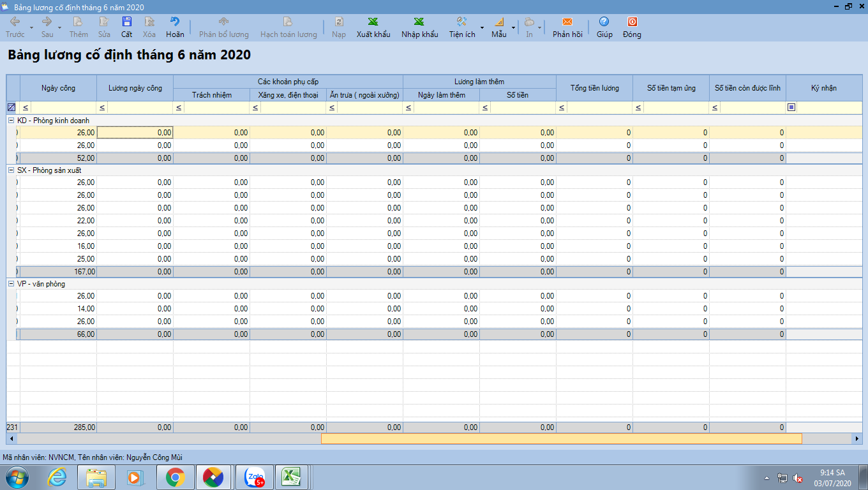The image size is (868, 490).
Task: Collapse the SX - Phòng sản xuất group
Action: pos(11,170)
